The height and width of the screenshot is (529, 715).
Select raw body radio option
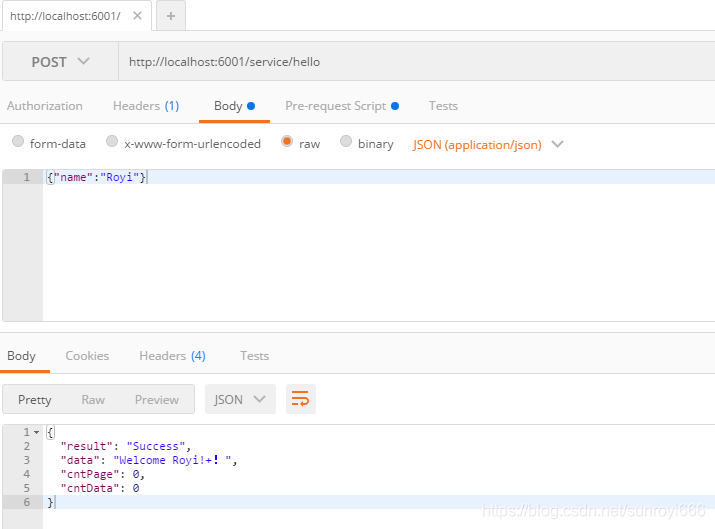(287, 141)
